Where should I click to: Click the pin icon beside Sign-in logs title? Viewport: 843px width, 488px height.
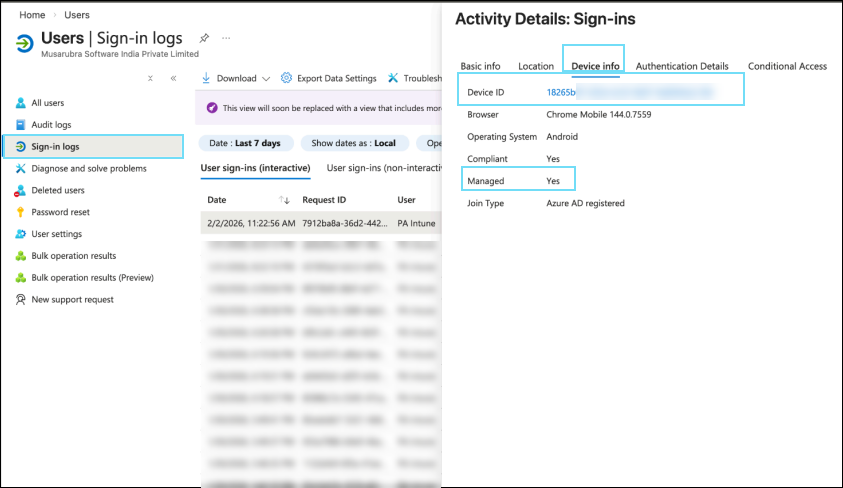click(205, 37)
